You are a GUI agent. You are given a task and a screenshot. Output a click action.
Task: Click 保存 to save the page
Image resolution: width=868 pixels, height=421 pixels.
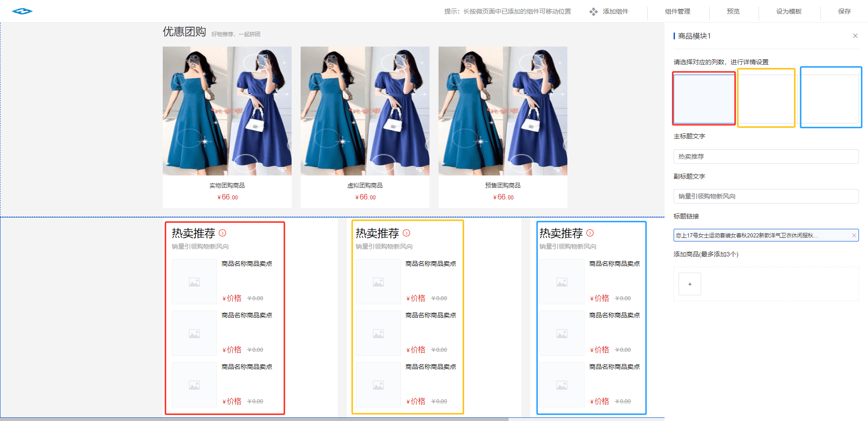pos(844,11)
